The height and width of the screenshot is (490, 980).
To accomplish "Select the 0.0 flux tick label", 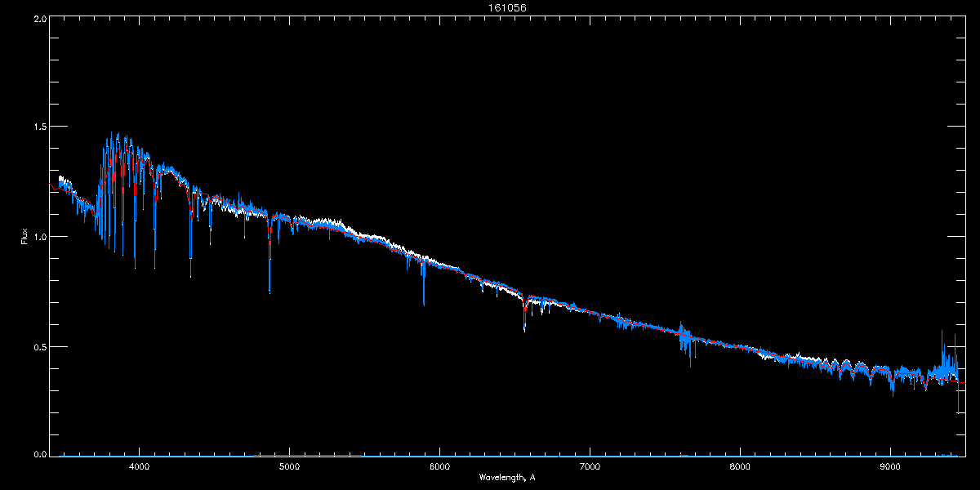I will tap(39, 454).
